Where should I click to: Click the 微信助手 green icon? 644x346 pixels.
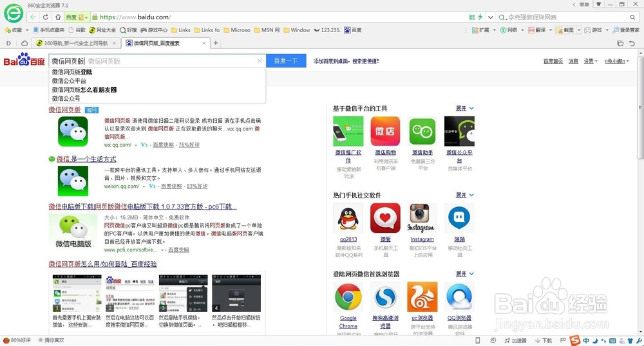[422, 131]
